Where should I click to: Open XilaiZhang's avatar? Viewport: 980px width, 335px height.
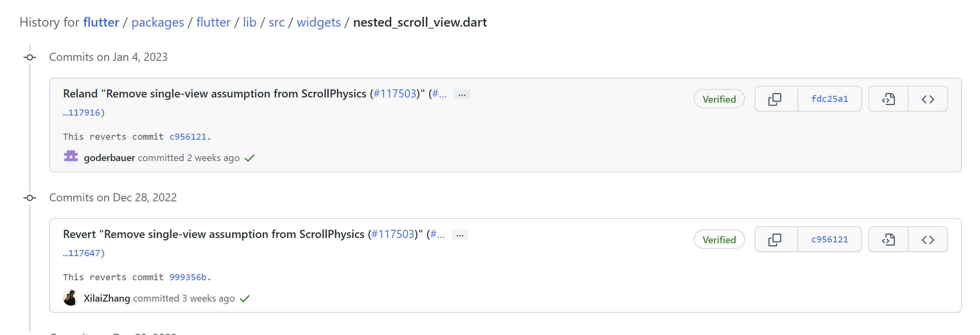point(71,298)
